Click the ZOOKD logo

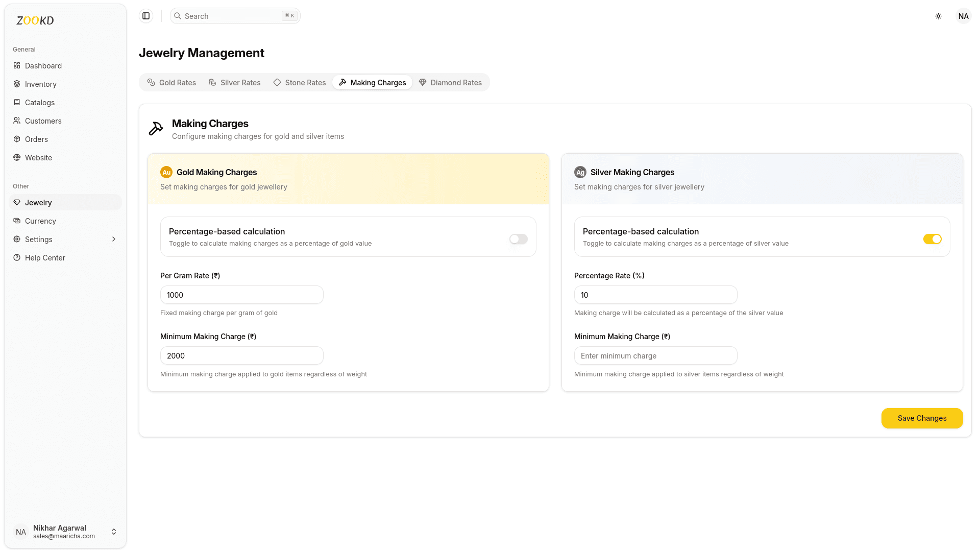tap(35, 20)
